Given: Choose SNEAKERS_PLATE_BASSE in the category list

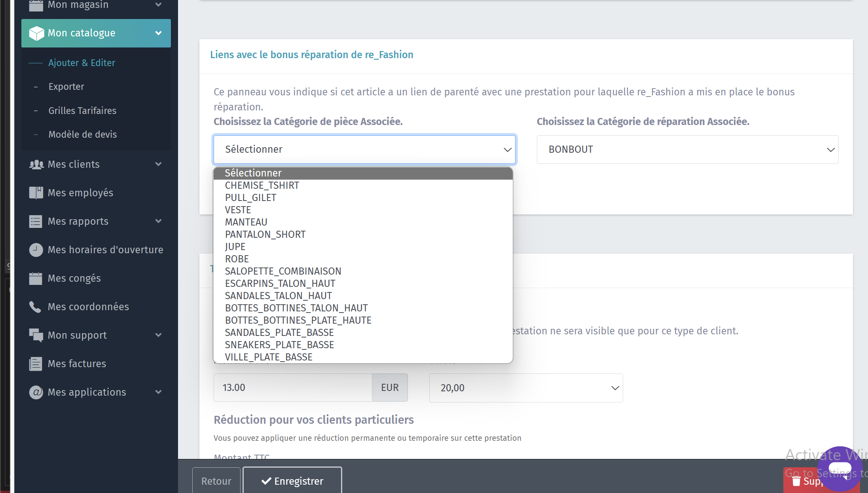Looking at the screenshot, I should pos(279,345).
